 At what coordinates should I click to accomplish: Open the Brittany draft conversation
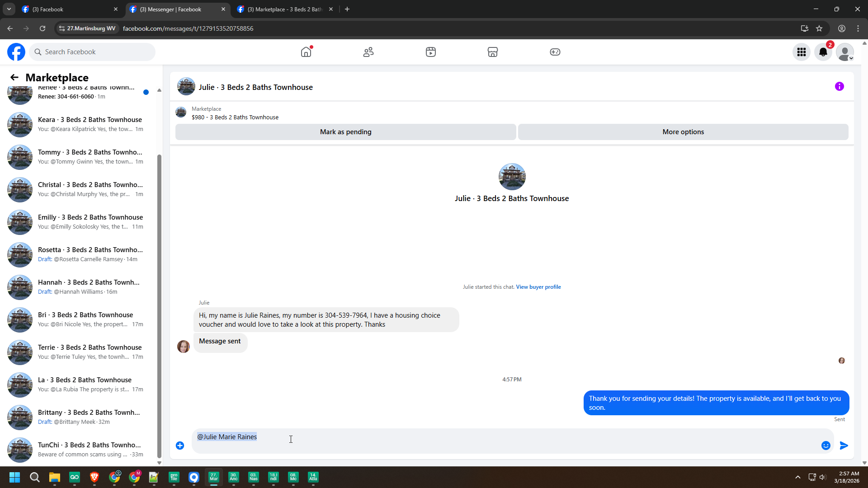(x=79, y=417)
